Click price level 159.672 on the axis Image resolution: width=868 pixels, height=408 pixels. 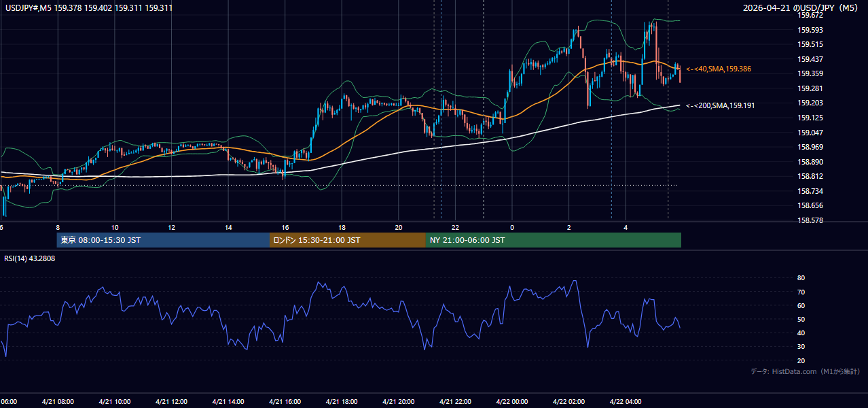pyautogui.click(x=810, y=15)
